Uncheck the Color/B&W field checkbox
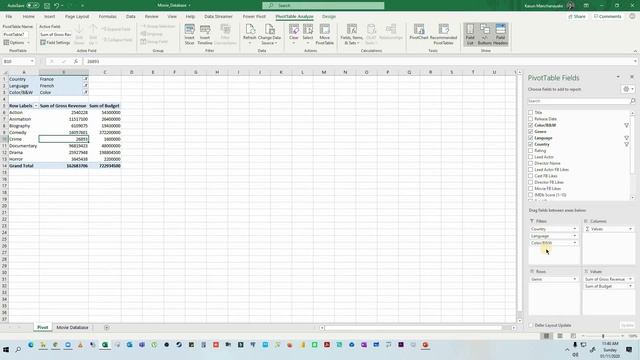This screenshot has height=360, width=640. (531, 125)
